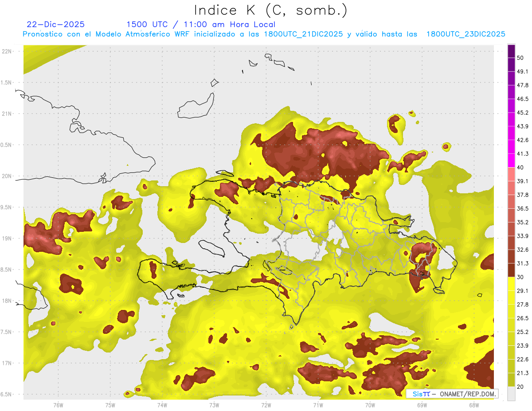This screenshot has height=411, width=532.
Task: Click the magenta colorbar segment between 41.3 and 40
Action: pos(511,160)
